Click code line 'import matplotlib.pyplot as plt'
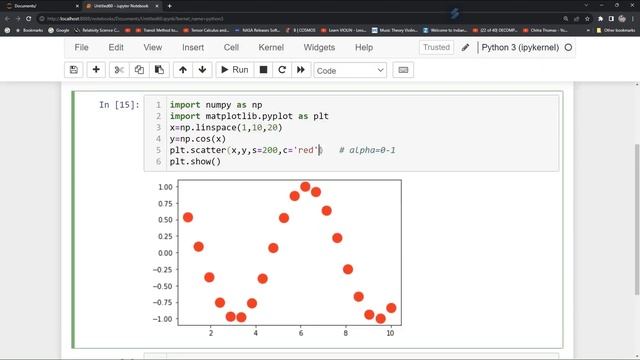This screenshot has width=640, height=360. click(x=249, y=116)
